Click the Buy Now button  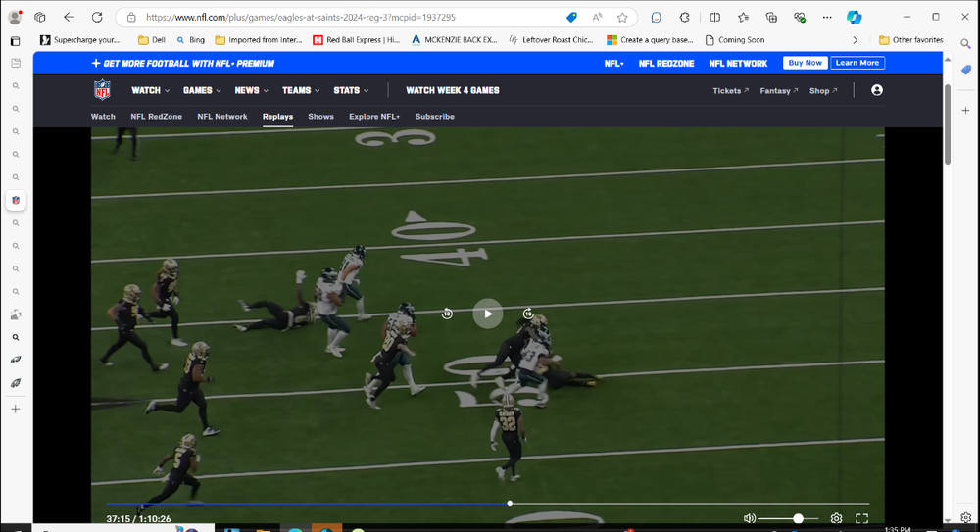pos(805,63)
